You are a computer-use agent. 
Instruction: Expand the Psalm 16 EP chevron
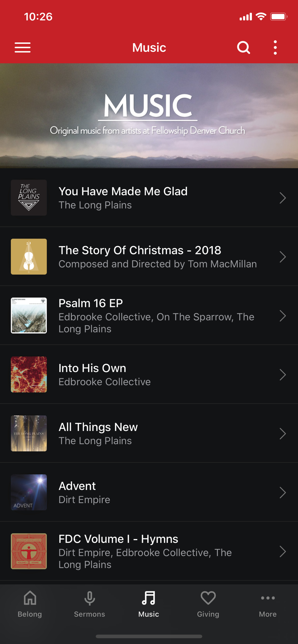(x=283, y=316)
